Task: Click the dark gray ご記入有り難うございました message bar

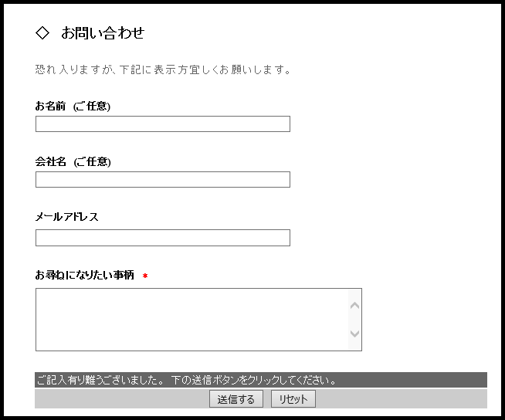Action: tap(261, 380)
